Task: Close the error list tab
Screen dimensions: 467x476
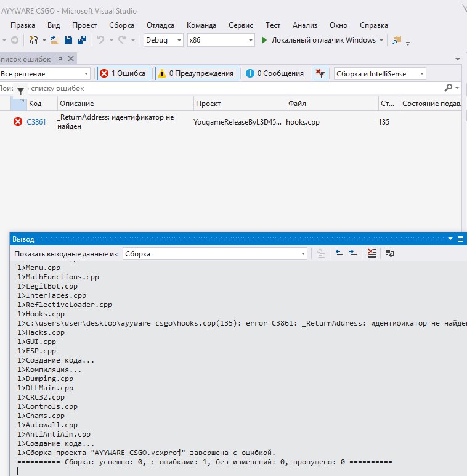Action: pos(71,59)
